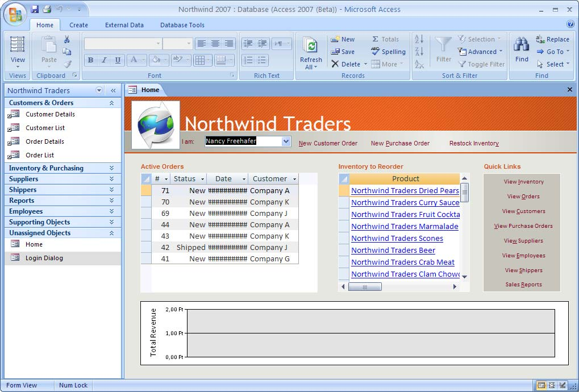Open the Customer column filter dropdown
This screenshot has width=579, height=392.
click(x=294, y=179)
